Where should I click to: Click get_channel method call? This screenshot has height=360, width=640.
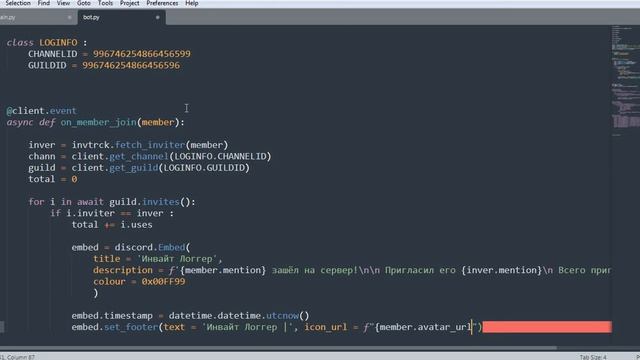pos(139,156)
